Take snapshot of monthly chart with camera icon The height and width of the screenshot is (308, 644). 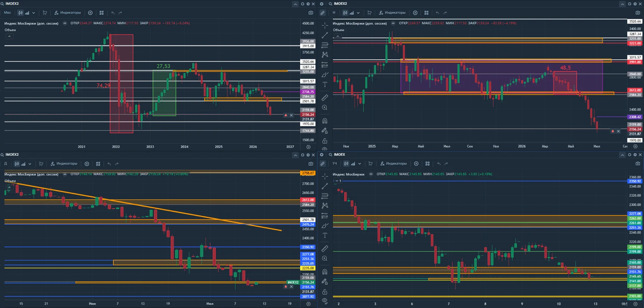(311, 13)
